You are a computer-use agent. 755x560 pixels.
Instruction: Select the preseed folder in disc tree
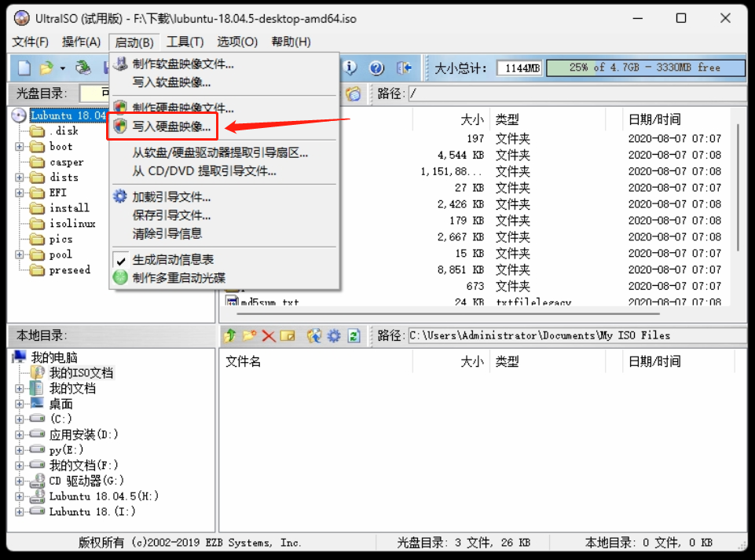(69, 269)
